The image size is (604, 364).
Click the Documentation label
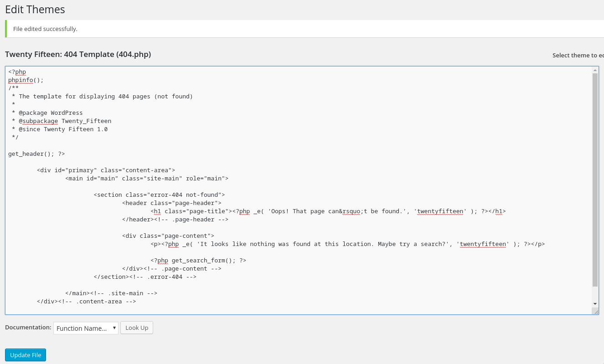tap(28, 328)
